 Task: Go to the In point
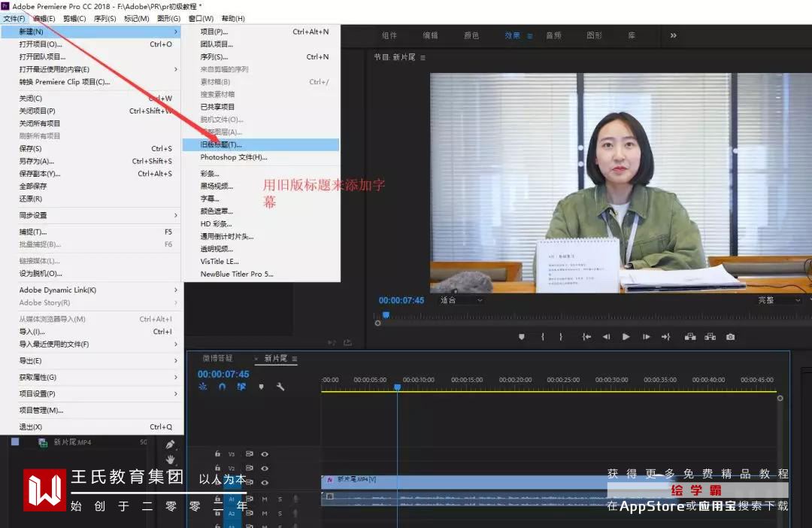[x=586, y=337]
